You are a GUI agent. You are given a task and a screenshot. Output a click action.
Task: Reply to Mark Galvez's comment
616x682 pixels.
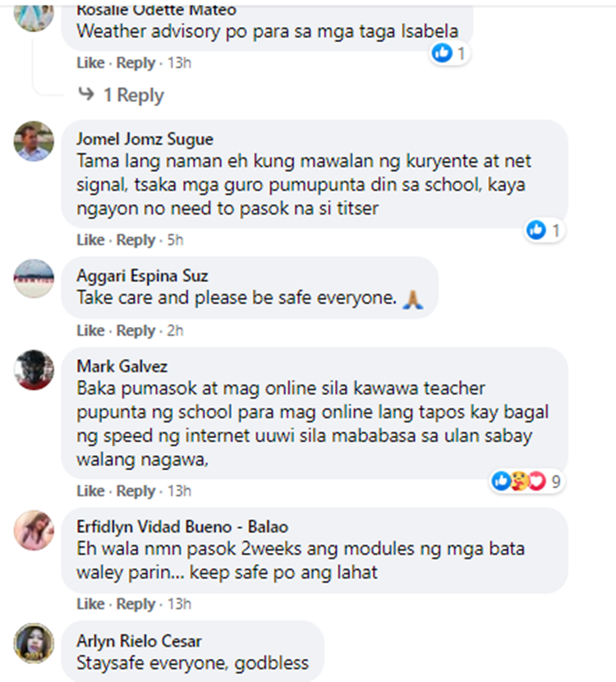coord(136,491)
